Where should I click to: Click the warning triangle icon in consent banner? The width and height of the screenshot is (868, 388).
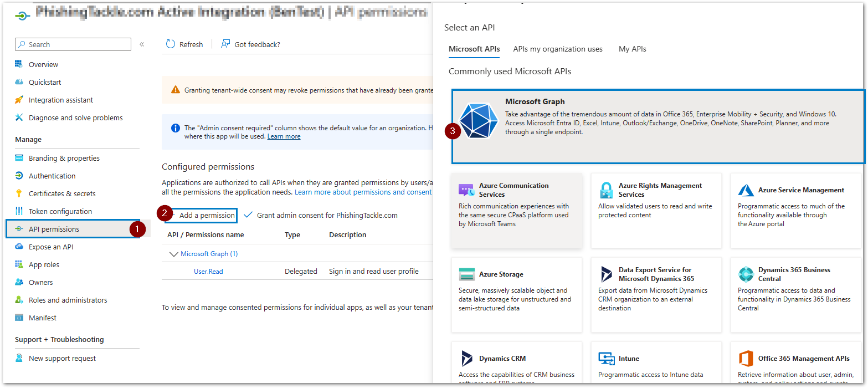pos(176,90)
